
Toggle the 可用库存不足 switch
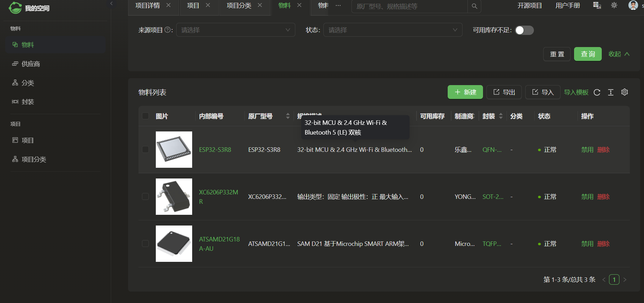coord(524,30)
